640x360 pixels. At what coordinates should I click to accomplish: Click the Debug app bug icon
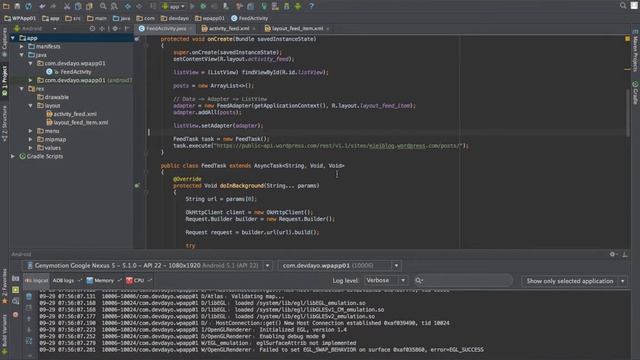click(203, 6)
